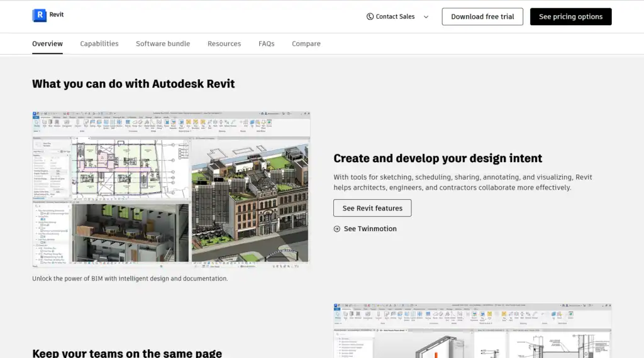
Task: Click the interior cafeteria render in the screenshot
Action: tap(131, 233)
